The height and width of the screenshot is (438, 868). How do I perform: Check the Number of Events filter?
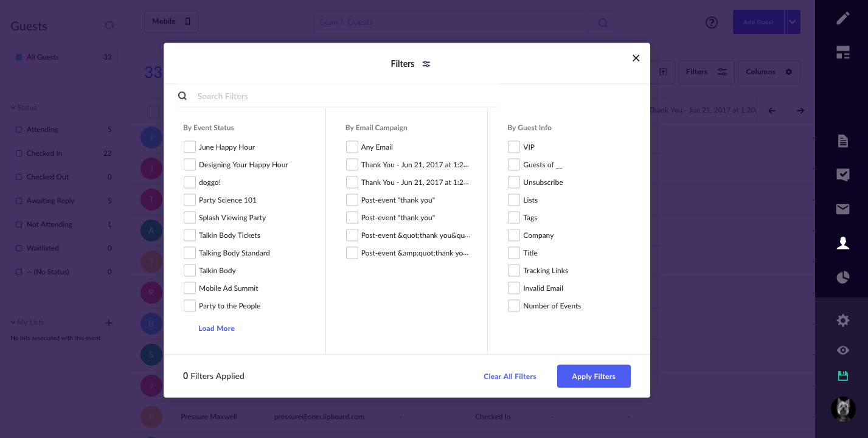[x=514, y=306]
